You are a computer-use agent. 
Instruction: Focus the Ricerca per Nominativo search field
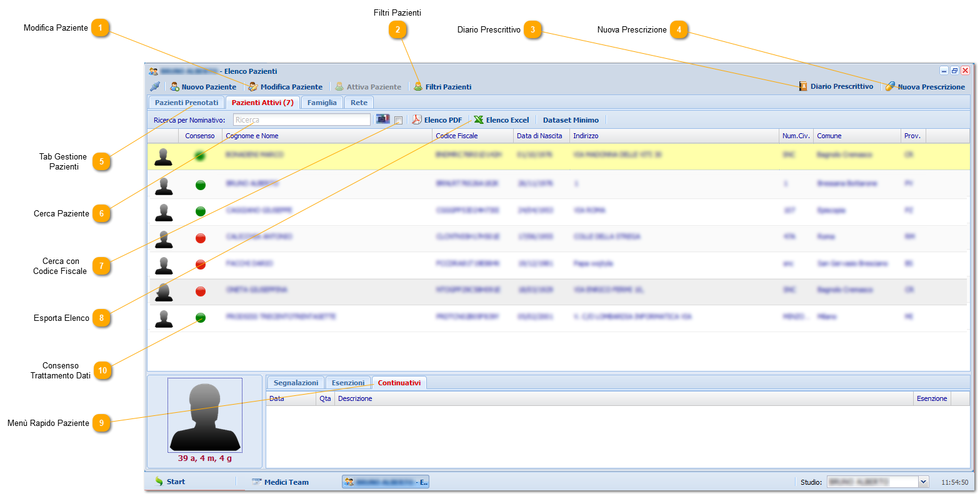point(302,120)
